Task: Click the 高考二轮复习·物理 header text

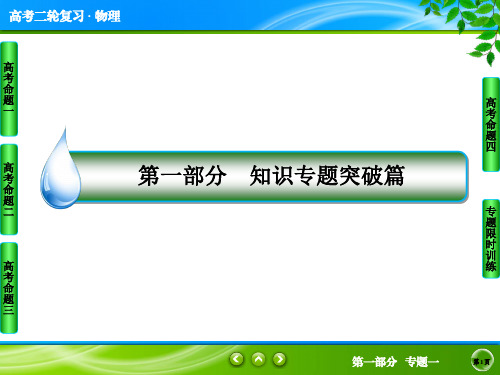Action: pyautogui.click(x=65, y=16)
